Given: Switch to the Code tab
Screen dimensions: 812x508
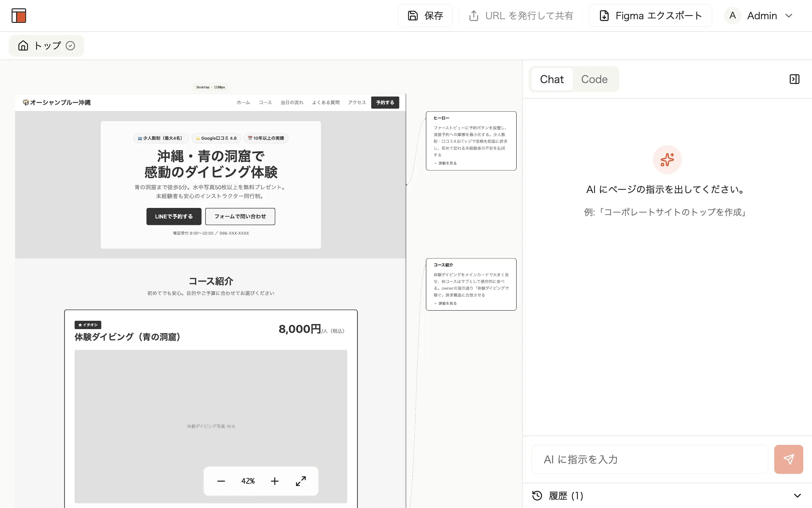Looking at the screenshot, I should (594, 79).
